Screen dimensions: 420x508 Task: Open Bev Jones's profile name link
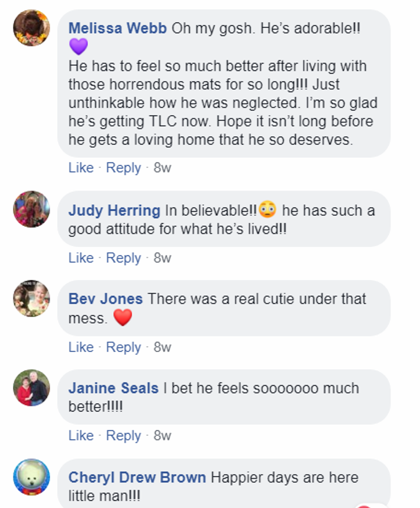(x=105, y=299)
